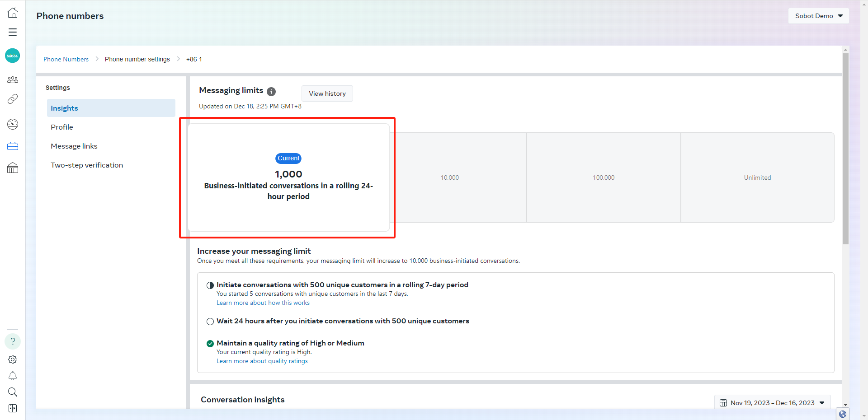
Task: Toggle the sidebar panel icon at bottom
Action: pos(13,408)
